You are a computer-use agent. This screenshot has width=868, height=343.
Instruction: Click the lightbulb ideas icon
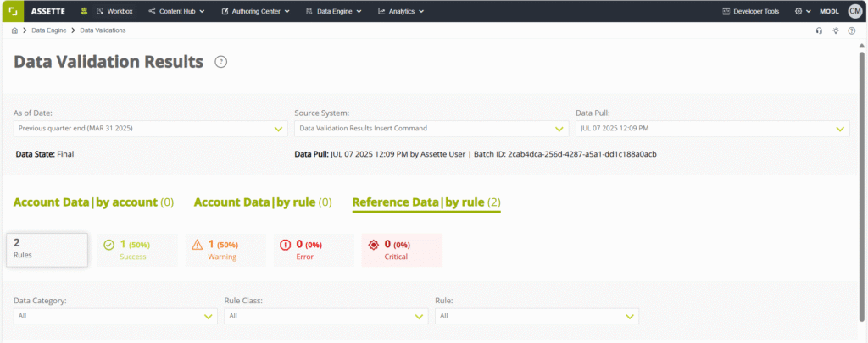coord(836,31)
